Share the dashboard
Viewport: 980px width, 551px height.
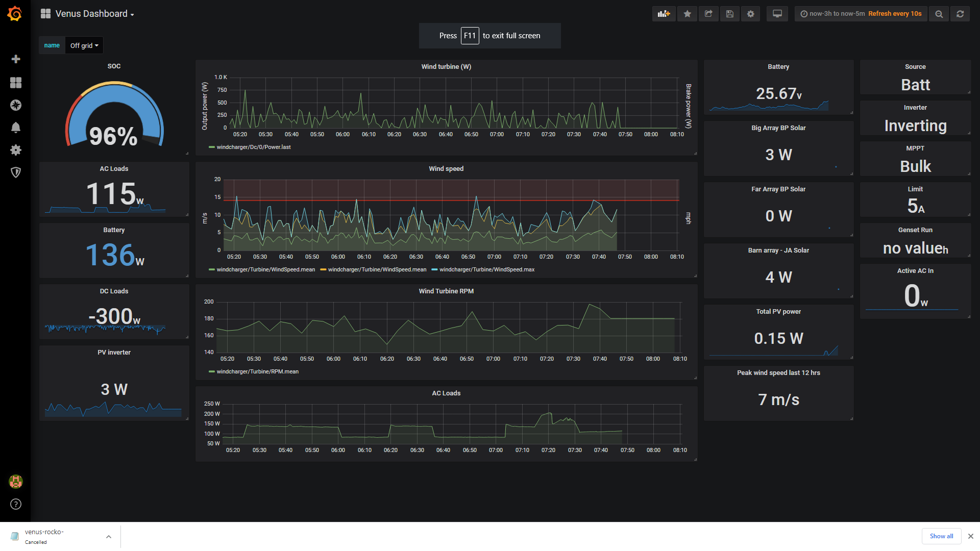click(708, 14)
